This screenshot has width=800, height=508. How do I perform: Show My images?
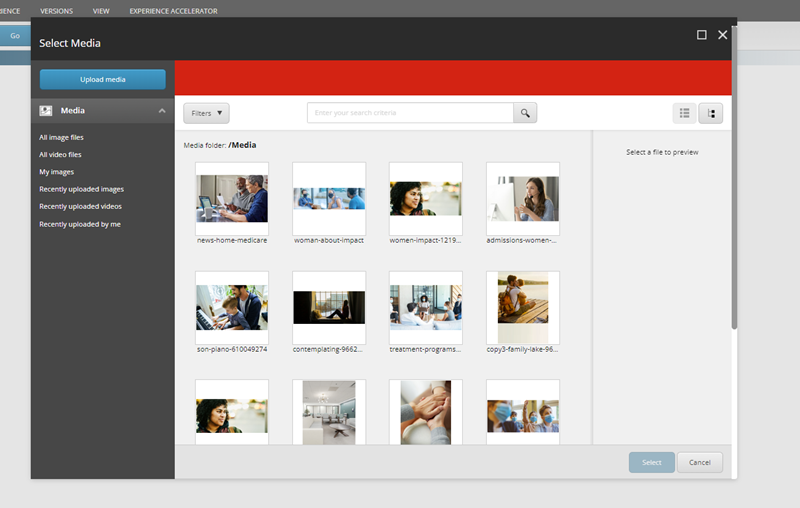[x=57, y=172]
